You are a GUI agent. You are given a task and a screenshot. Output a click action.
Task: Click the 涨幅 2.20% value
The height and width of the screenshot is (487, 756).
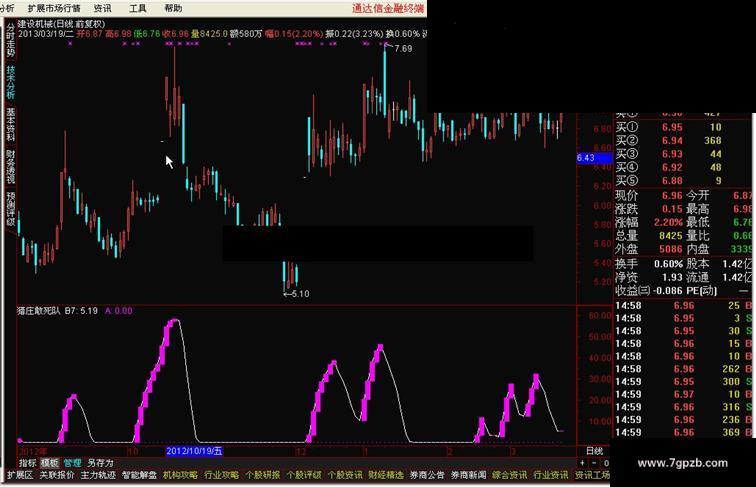click(668, 222)
